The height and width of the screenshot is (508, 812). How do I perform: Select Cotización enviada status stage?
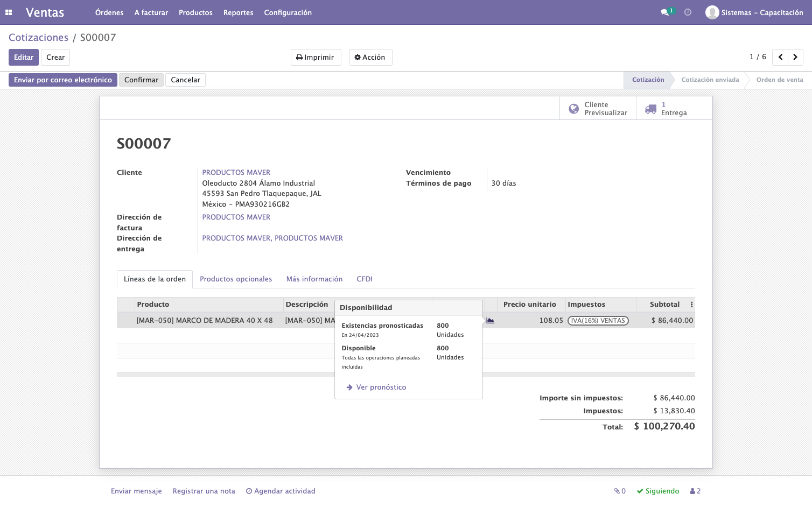tap(710, 80)
